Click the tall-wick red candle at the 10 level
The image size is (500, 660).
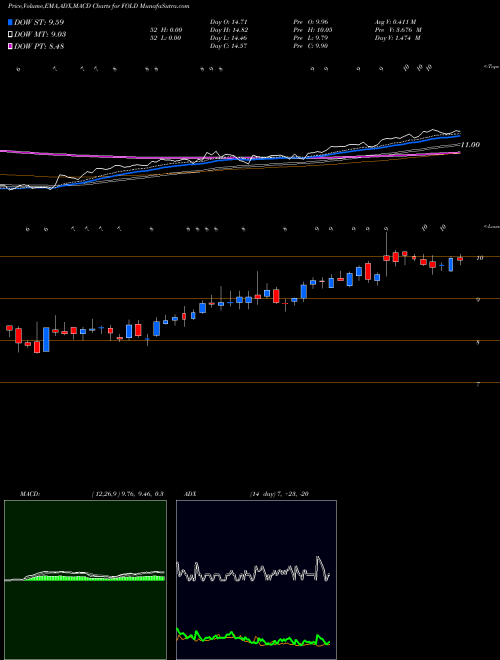[386, 258]
